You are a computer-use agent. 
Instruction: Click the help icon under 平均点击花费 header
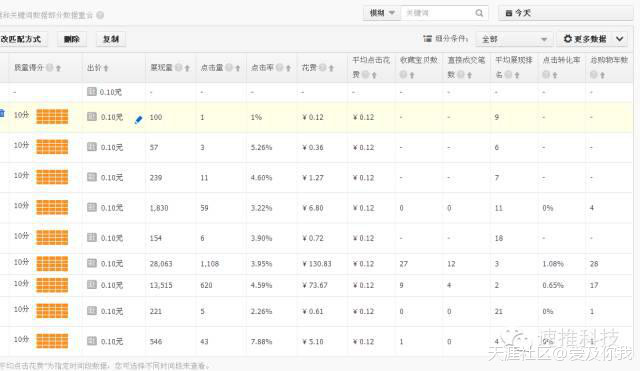365,74
